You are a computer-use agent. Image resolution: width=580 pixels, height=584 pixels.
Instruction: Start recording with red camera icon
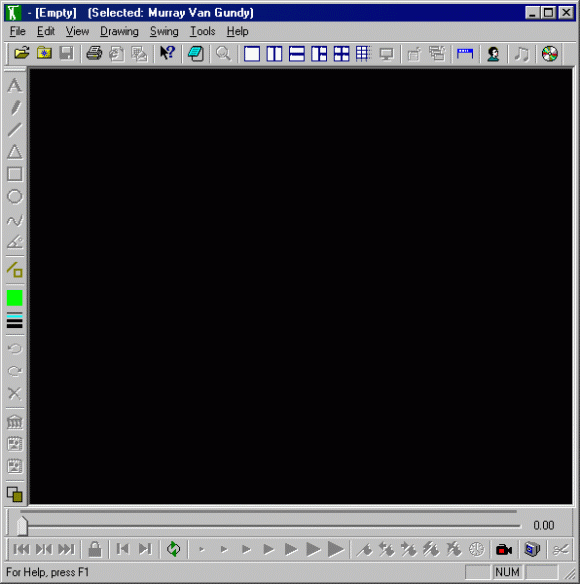point(504,549)
